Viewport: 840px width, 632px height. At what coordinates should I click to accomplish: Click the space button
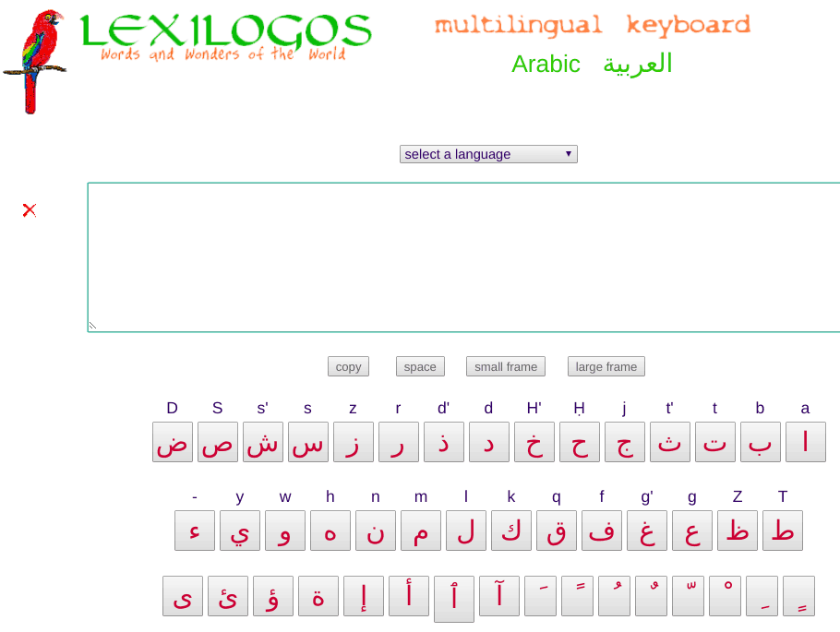coord(420,367)
